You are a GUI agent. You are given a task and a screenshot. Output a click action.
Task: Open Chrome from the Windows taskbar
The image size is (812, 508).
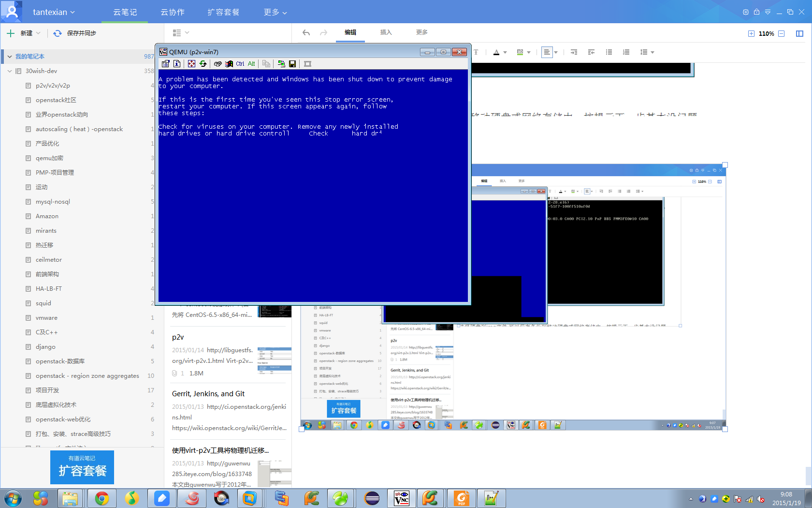[102, 498]
